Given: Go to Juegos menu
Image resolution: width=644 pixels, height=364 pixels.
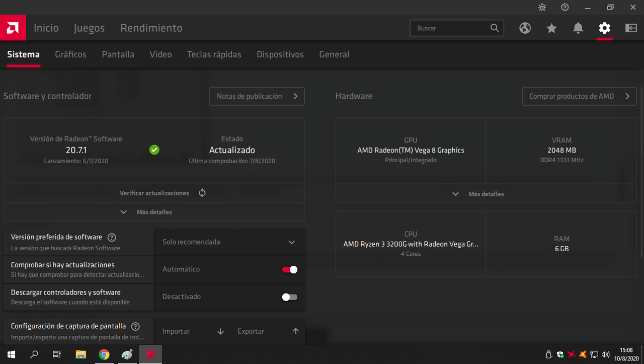Looking at the screenshot, I should [89, 28].
